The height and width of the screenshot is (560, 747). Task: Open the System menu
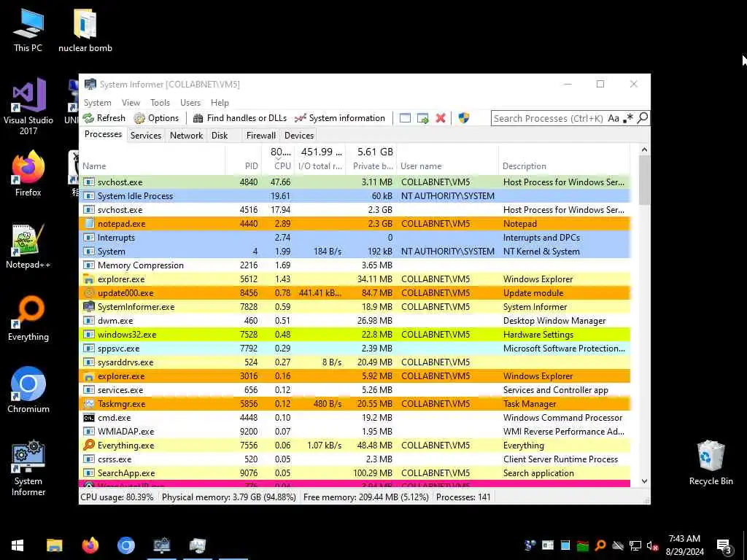[97, 102]
